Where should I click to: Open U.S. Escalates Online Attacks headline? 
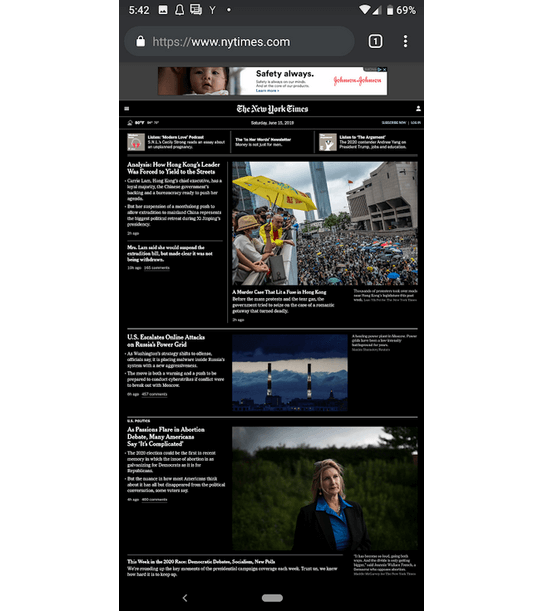click(166, 341)
